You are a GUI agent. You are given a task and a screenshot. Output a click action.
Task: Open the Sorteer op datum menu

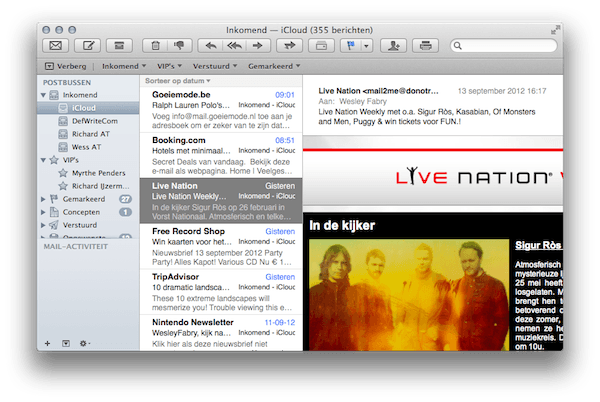click(178, 81)
